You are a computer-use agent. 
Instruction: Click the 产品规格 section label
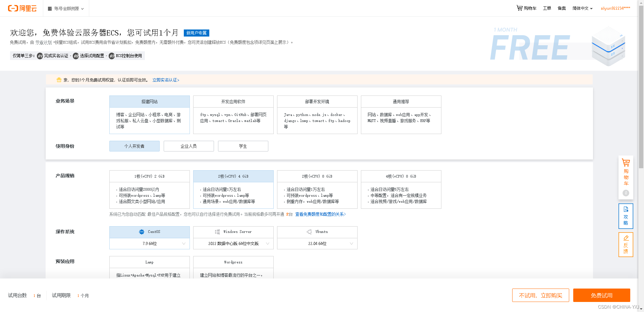coord(65,176)
